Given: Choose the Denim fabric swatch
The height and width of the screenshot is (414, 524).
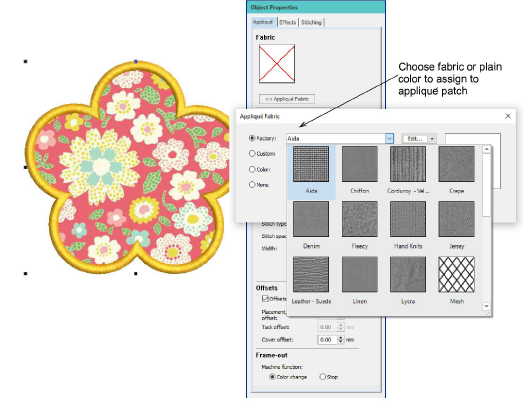Looking at the screenshot, I should coord(311,219).
